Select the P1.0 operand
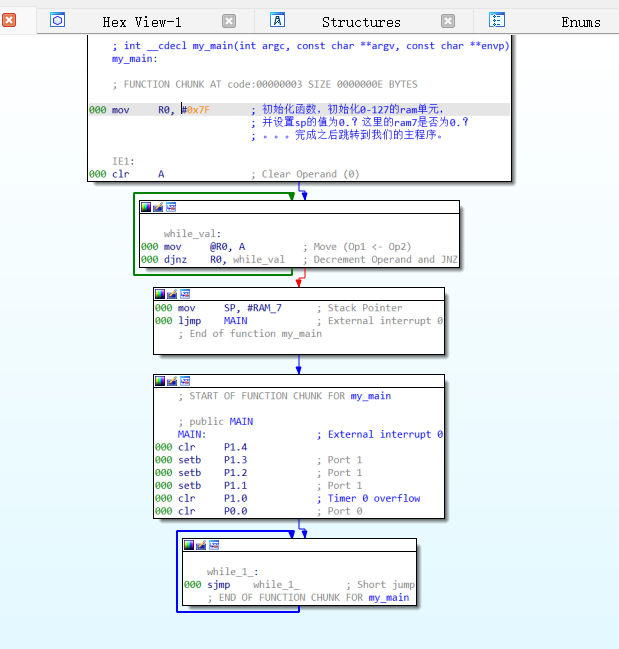 pos(235,498)
